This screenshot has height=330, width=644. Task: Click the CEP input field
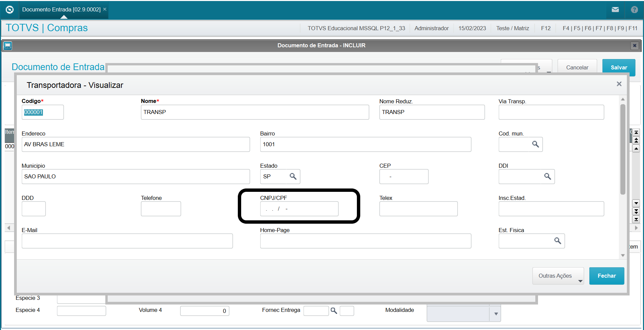[404, 176]
